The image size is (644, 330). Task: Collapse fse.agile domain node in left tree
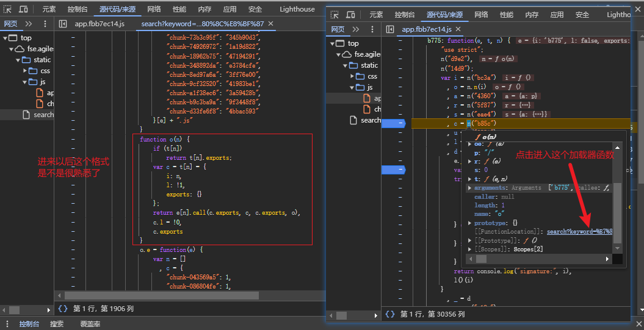pos(11,49)
